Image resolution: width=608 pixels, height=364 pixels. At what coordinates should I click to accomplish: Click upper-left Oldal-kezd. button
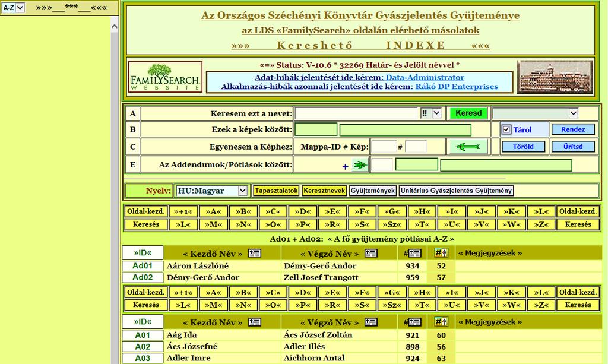click(x=146, y=211)
